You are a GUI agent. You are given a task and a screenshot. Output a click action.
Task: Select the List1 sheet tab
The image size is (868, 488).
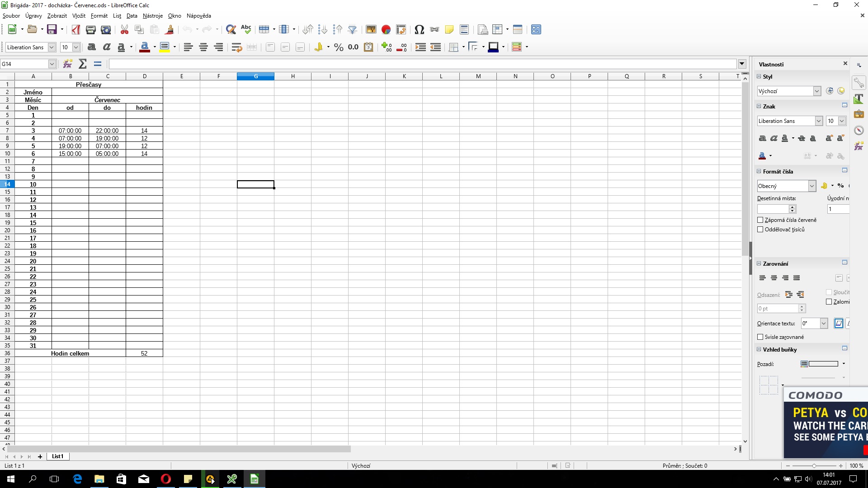tap(57, 456)
